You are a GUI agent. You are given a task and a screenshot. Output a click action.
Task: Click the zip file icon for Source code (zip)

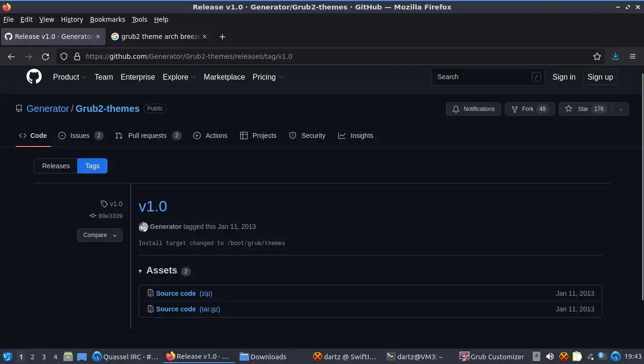click(150, 293)
